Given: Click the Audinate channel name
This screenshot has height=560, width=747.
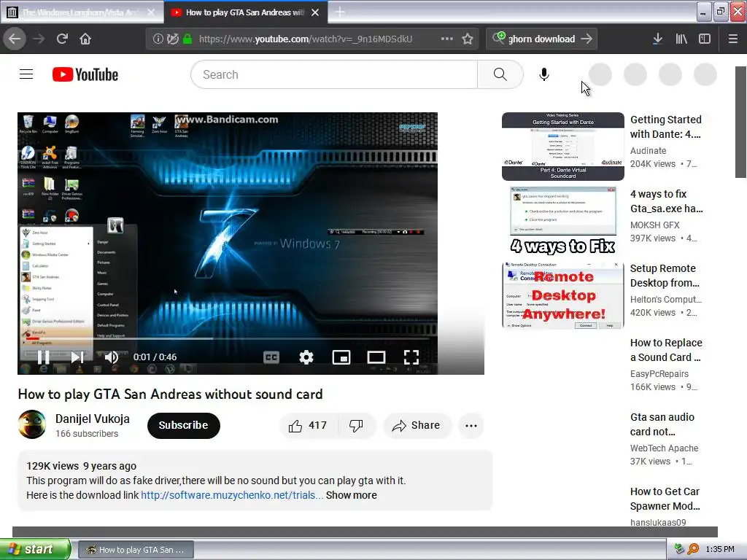Looking at the screenshot, I should click(648, 150).
